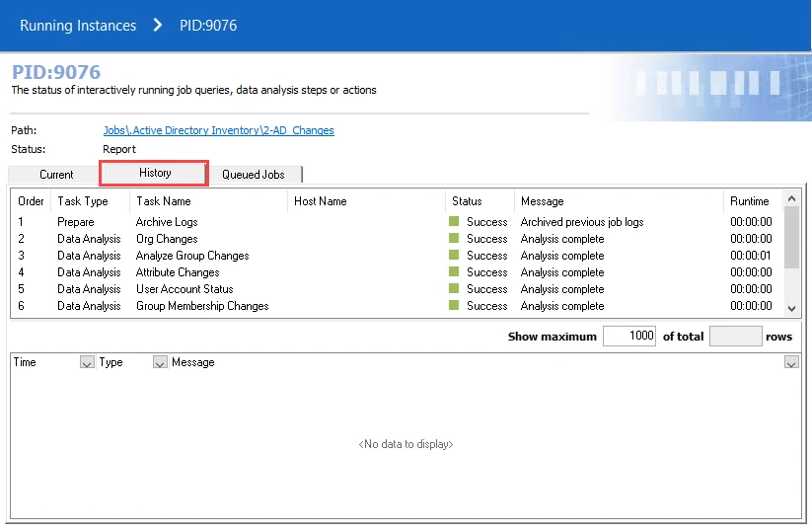The image size is (812, 531).
Task: Go back to Running Instances breadcrumb
Action: click(x=78, y=26)
